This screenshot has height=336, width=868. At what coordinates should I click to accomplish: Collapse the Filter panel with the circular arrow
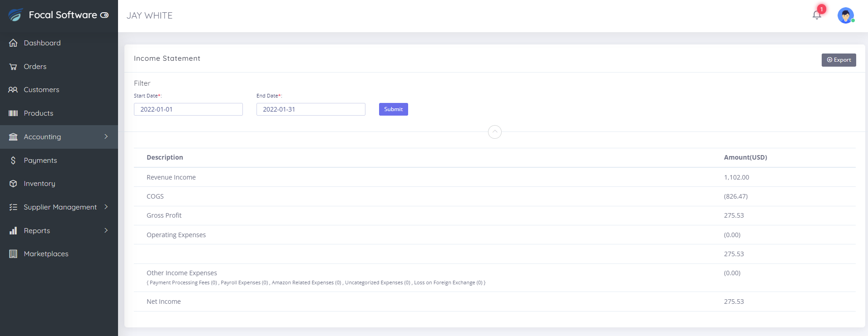495,132
